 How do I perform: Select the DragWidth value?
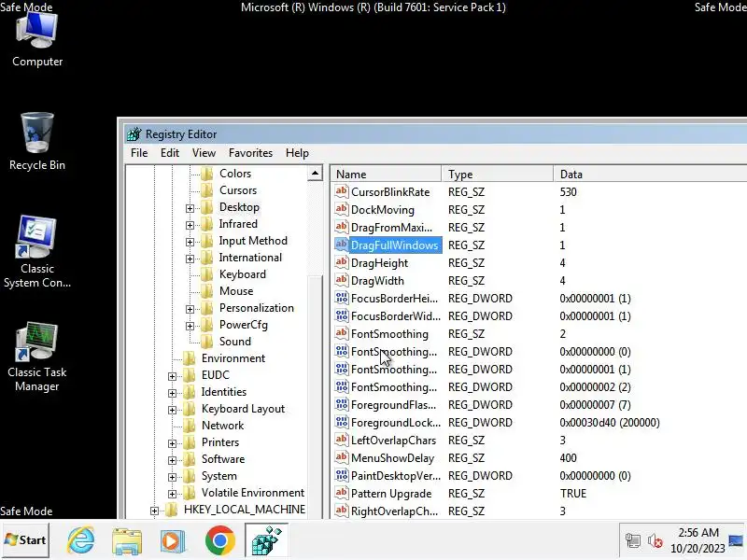377,281
